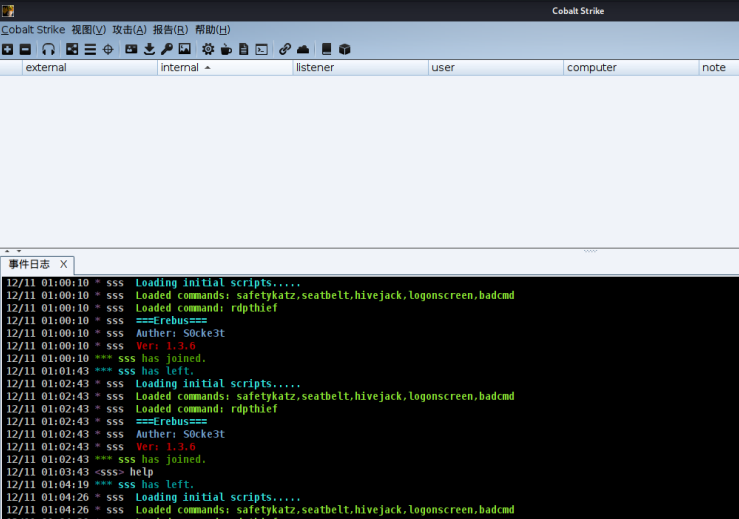The height and width of the screenshot is (519, 739).
Task: Click the chain link icon in toolbar
Action: coord(285,49)
